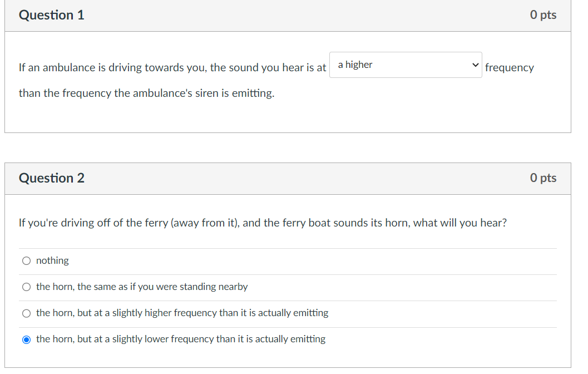Open the 'a higher' frequency dropdown

[x=406, y=65]
